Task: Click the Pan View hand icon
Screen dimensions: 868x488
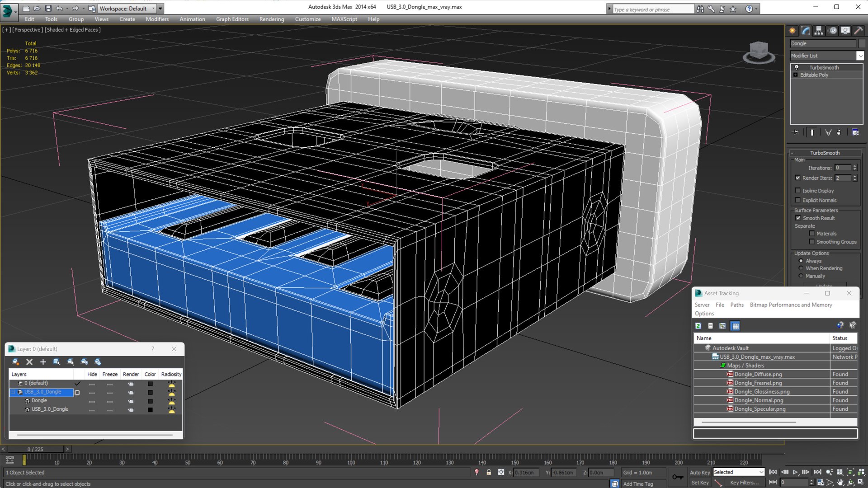Action: [x=840, y=483]
